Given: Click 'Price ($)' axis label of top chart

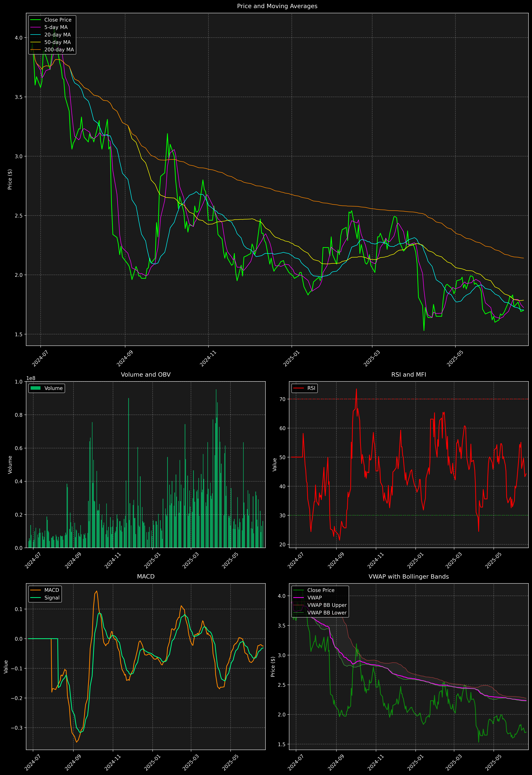Looking at the screenshot, I should coord(10,179).
